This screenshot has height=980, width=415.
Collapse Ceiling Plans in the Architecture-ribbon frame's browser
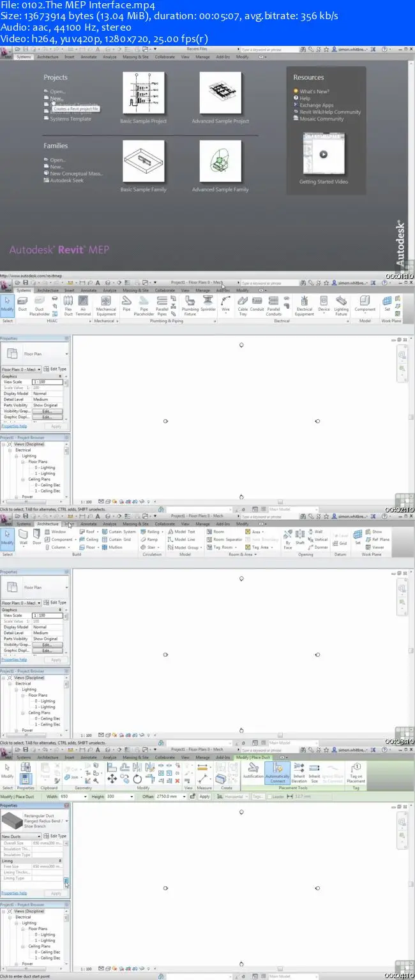click(x=23, y=713)
